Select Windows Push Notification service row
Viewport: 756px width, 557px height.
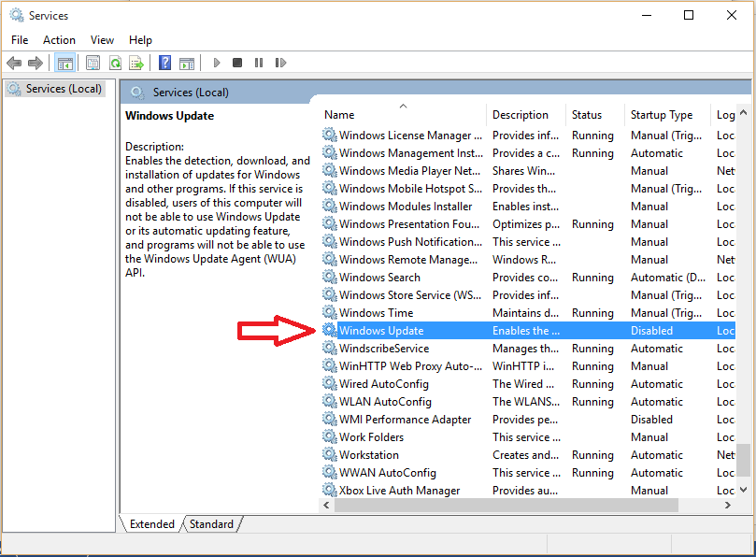click(x=527, y=242)
